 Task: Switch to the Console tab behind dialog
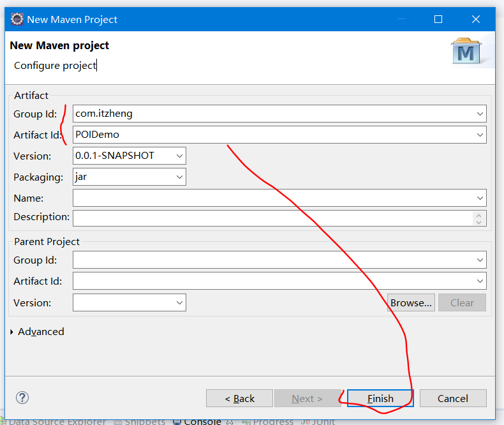202,422
